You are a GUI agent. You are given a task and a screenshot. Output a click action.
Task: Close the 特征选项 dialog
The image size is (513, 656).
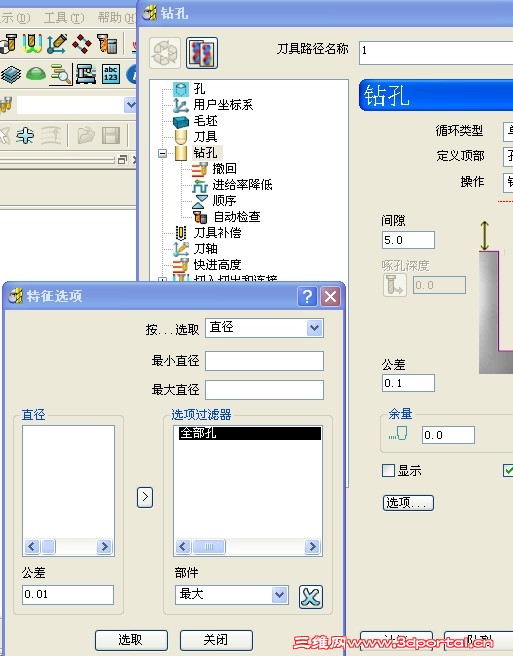pos(331,297)
